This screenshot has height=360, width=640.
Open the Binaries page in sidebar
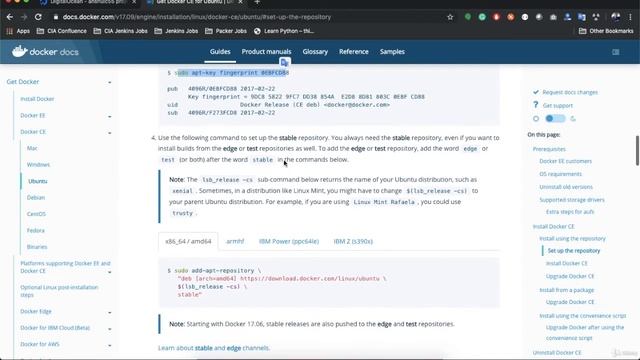click(37, 247)
